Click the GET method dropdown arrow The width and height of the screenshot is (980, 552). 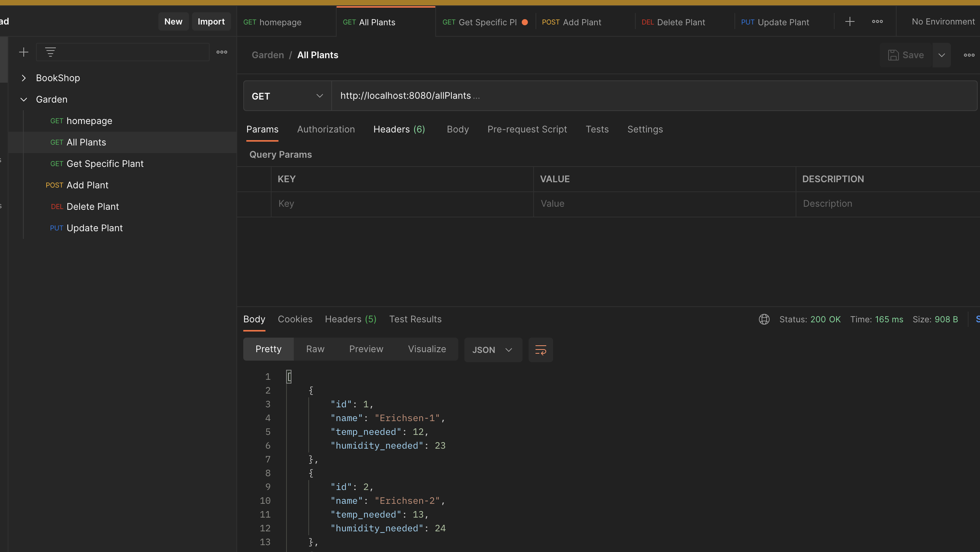click(320, 96)
